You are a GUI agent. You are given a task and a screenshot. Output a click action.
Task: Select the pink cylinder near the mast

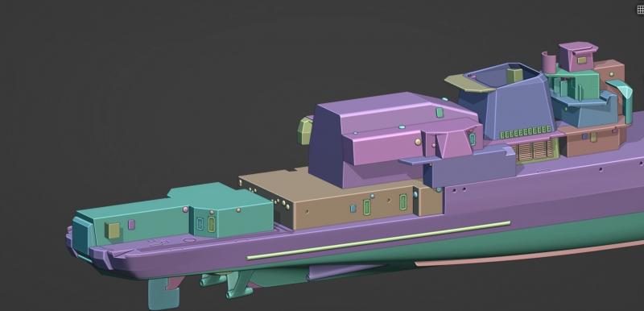click(548, 63)
